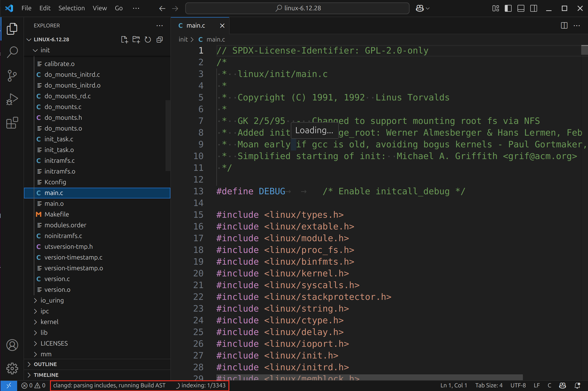Open the Selection menu

(x=72, y=8)
